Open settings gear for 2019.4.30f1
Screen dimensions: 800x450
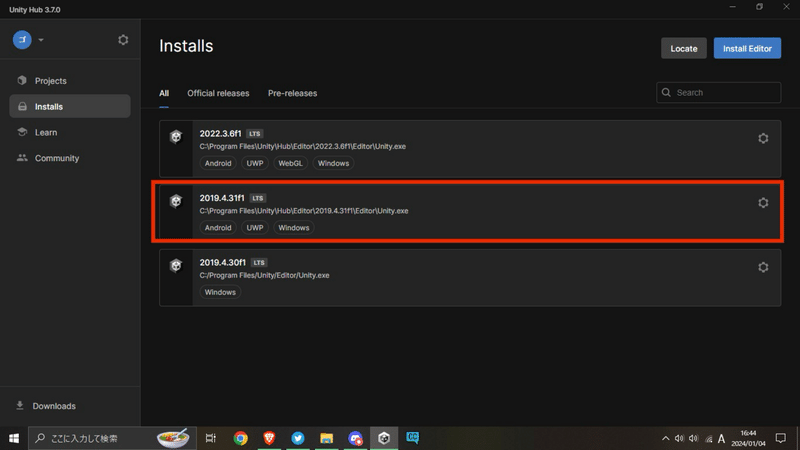(x=763, y=267)
